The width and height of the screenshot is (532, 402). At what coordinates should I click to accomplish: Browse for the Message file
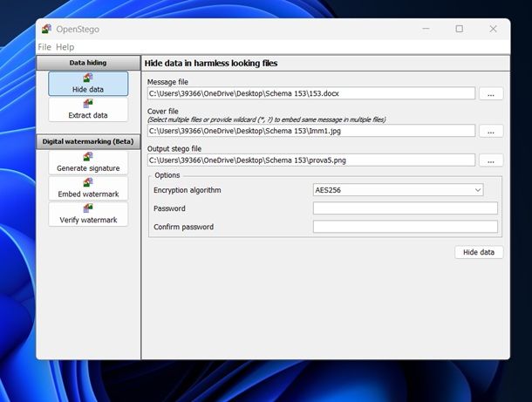(x=491, y=93)
